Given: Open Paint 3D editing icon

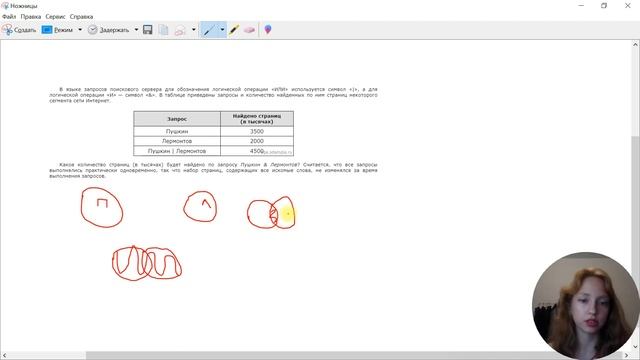Looking at the screenshot, I should pos(268,30).
